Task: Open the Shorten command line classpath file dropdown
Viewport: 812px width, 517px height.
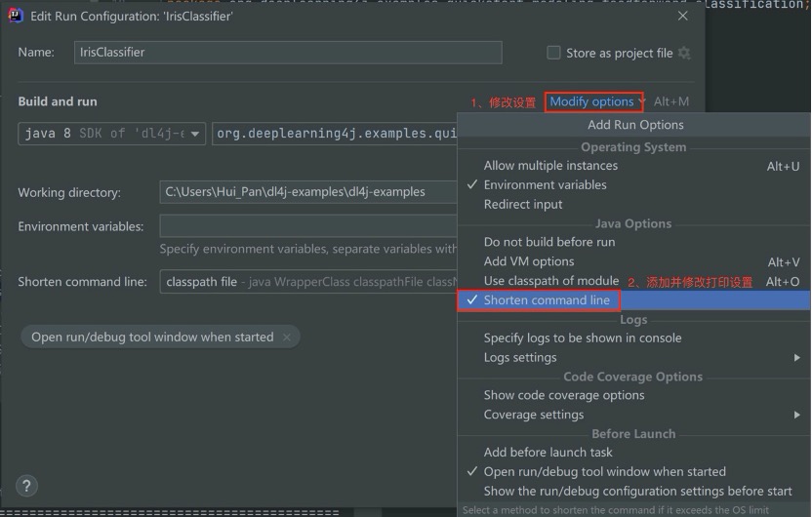Action: [308, 282]
